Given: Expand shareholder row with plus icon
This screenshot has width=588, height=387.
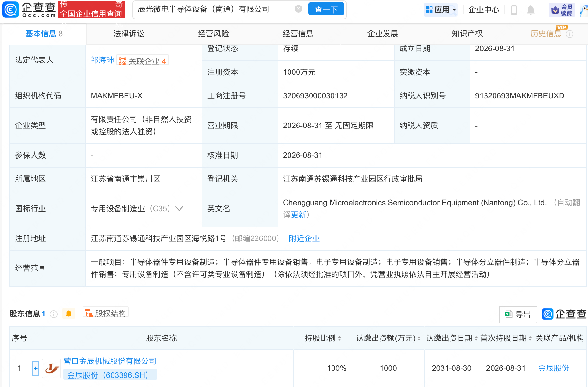Looking at the screenshot, I should pyautogui.click(x=36, y=368).
